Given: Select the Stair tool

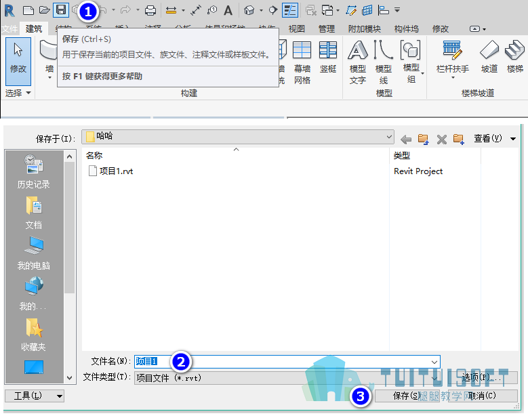Looking at the screenshot, I should (515, 56).
